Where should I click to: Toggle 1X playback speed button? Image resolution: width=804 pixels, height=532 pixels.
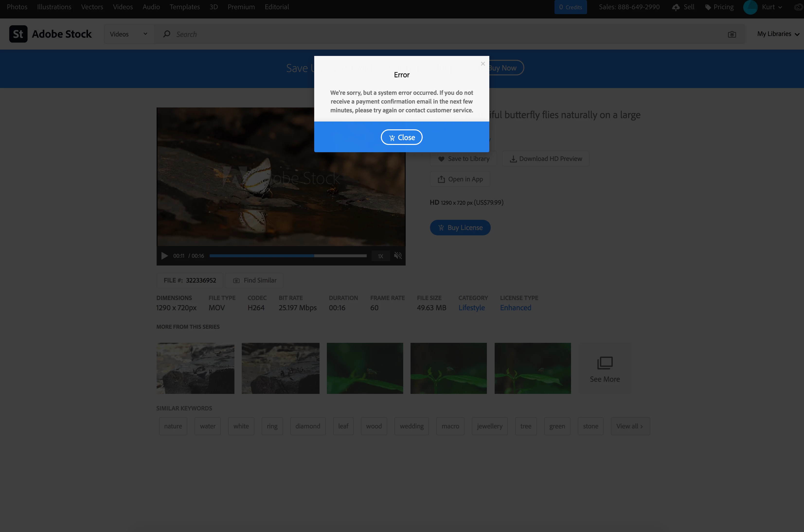tap(380, 256)
